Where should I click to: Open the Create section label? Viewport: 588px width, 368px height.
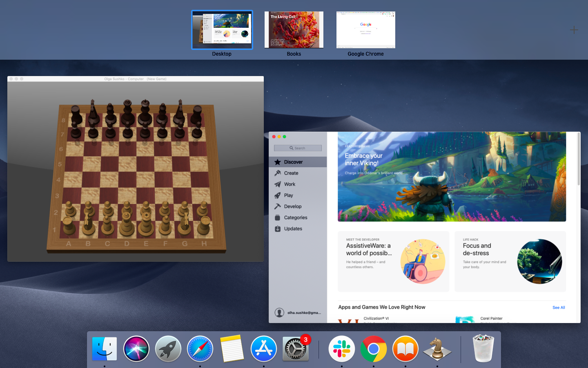click(x=291, y=173)
